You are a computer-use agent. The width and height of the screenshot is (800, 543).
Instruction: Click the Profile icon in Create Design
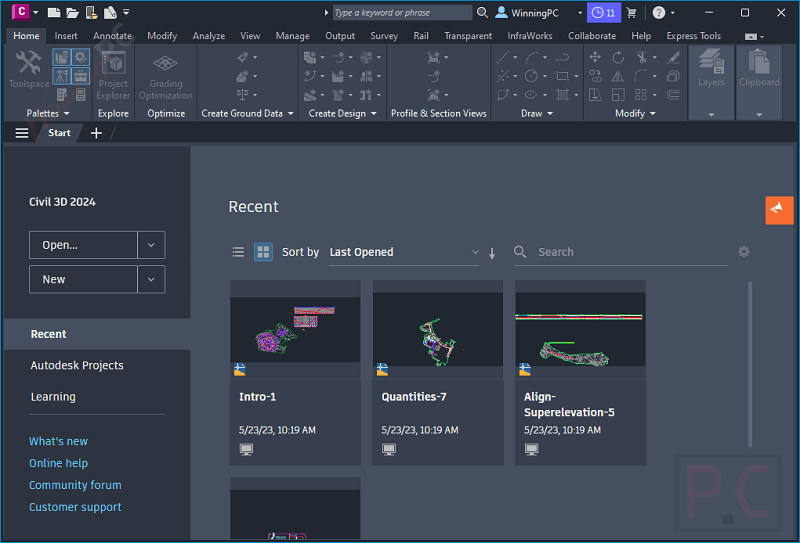pyautogui.click(x=337, y=76)
